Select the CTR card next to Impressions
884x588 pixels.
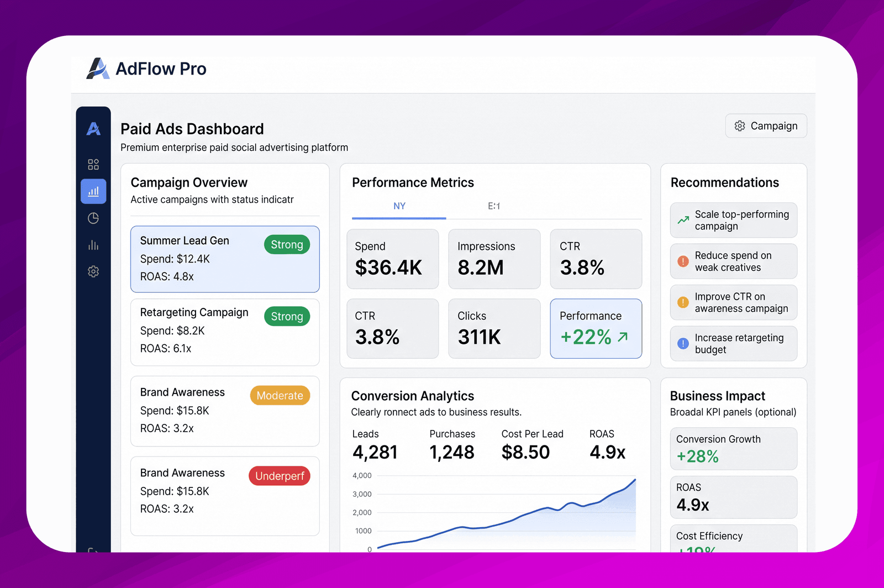pos(596,259)
